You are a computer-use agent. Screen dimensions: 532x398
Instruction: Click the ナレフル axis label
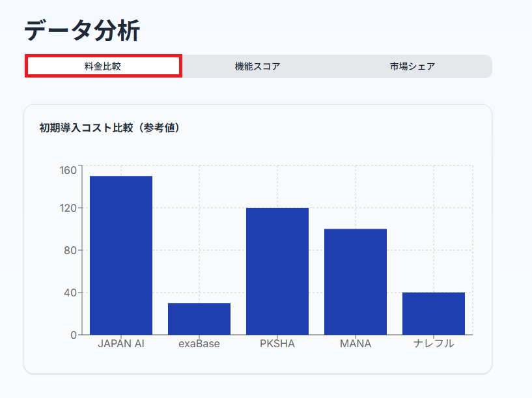434,344
